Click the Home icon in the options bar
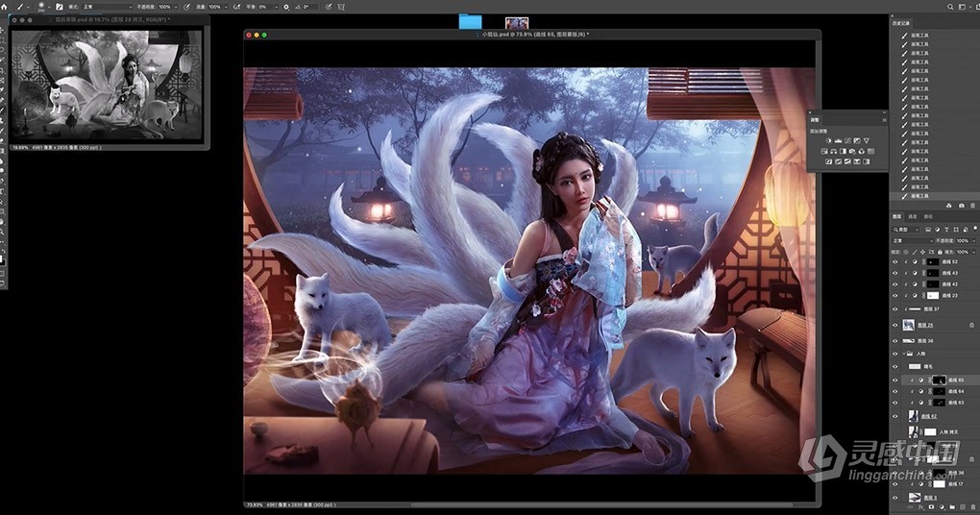Viewport: 980px width, 515px height. (7, 6)
